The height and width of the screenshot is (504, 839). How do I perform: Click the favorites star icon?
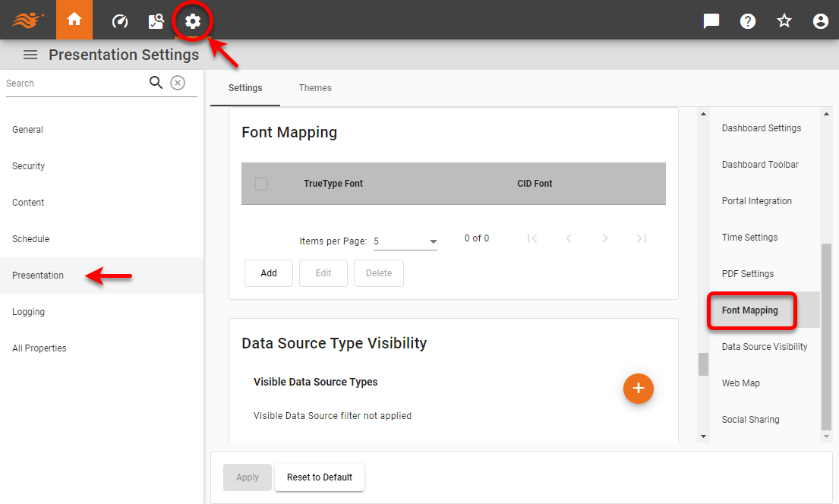(784, 21)
